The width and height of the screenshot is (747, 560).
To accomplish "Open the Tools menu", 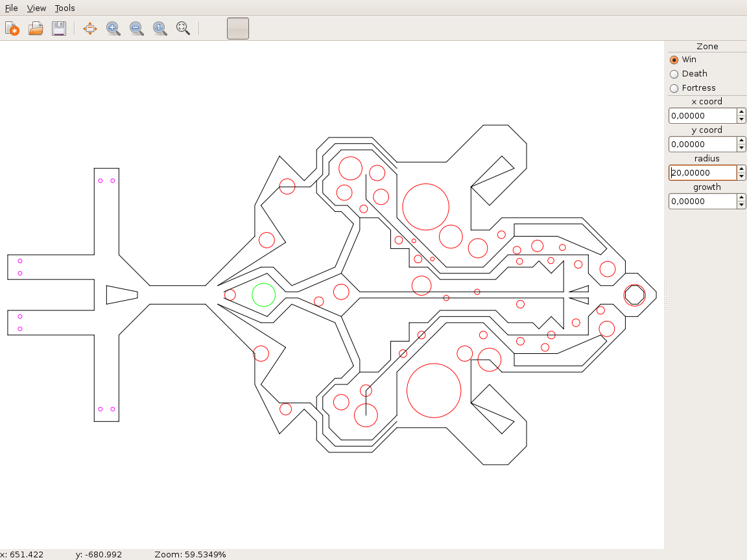I will [x=65, y=8].
